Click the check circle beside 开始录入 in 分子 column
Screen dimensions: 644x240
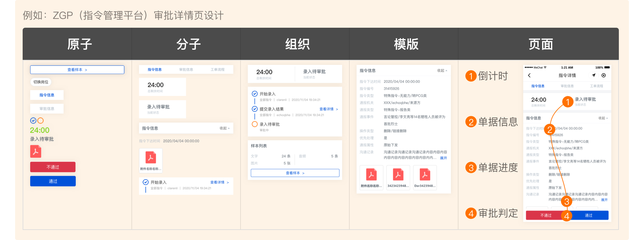pos(146,182)
